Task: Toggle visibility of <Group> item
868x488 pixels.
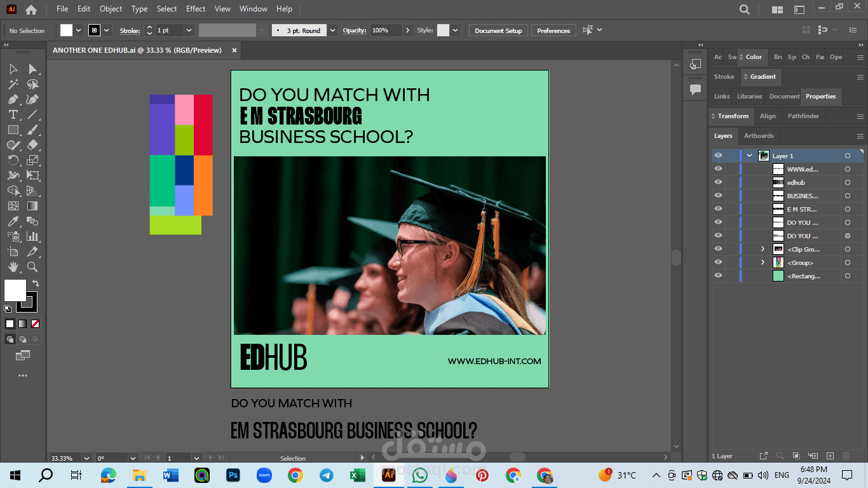Action: coord(718,262)
